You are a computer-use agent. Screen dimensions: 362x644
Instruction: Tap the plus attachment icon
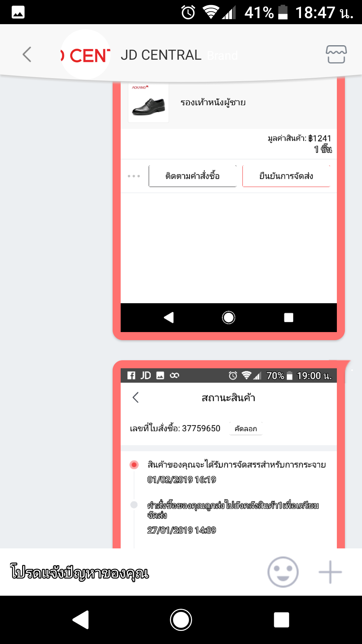[x=330, y=572]
